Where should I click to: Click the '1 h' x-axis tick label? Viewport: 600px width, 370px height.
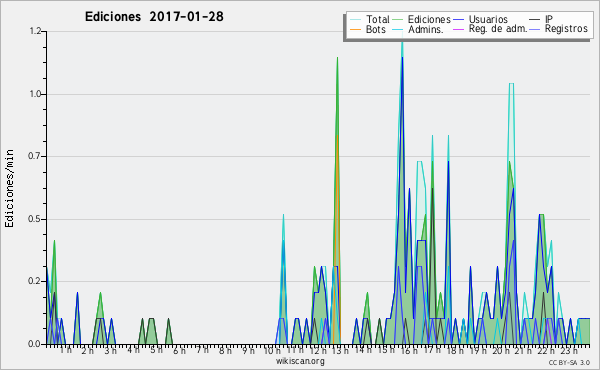tap(65, 350)
